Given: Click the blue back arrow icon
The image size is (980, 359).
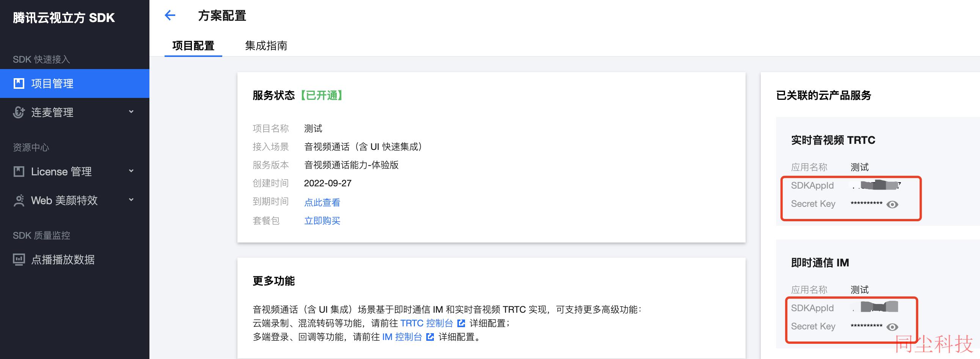Looking at the screenshot, I should pos(170,16).
